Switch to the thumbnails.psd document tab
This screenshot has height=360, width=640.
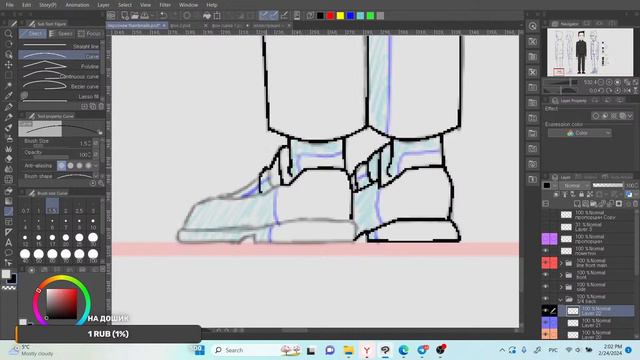(x=137, y=25)
